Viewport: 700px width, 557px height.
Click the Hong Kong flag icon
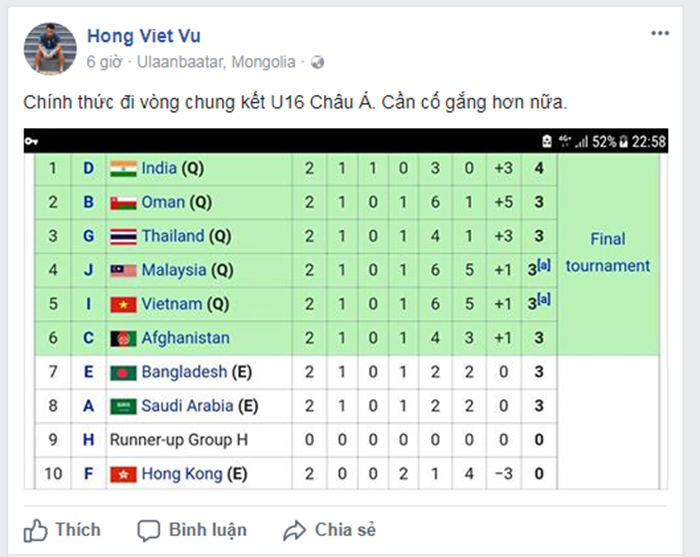click(x=123, y=474)
